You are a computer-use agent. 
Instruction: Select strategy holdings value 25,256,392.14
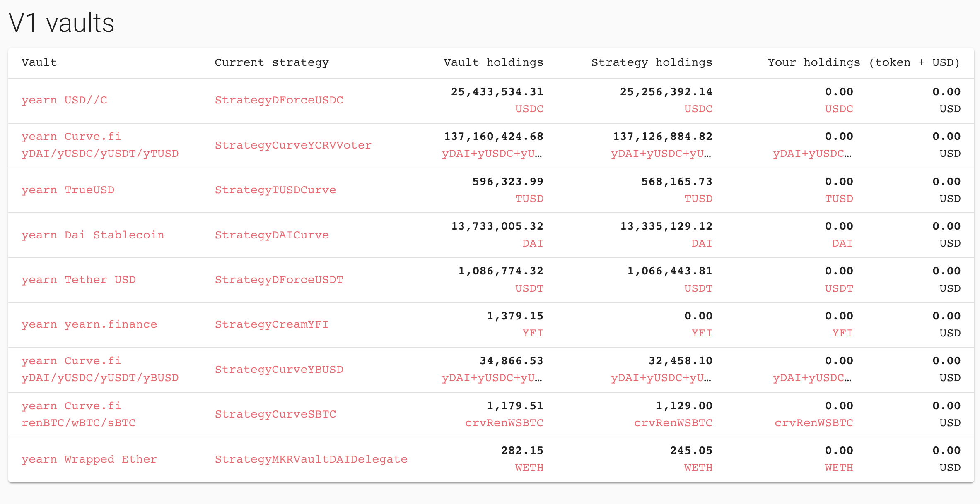click(666, 92)
